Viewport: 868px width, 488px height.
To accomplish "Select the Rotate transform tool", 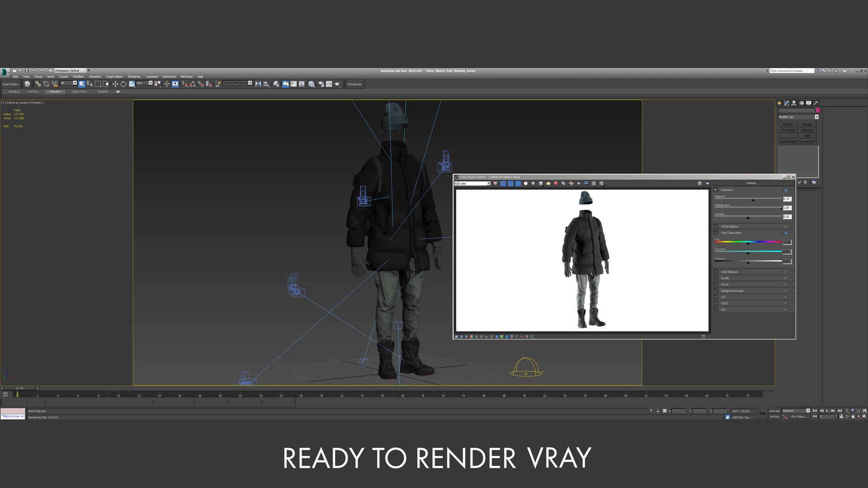I will click(123, 84).
